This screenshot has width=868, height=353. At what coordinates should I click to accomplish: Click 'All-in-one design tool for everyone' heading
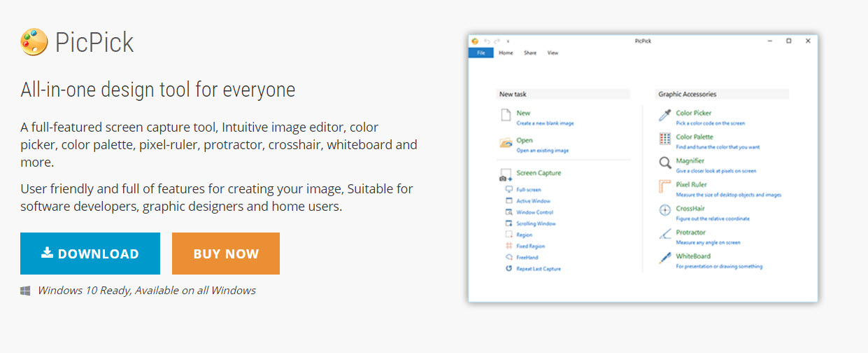pos(158,90)
